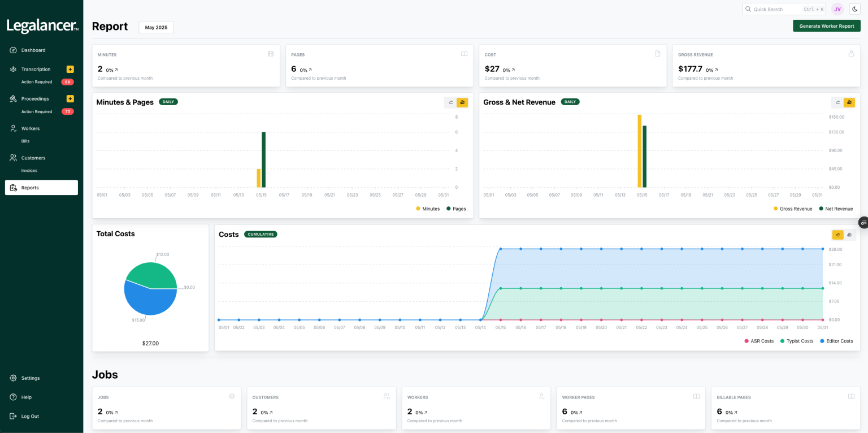Open the floating side panel handle icon
This screenshot has height=433, width=868.
(863, 223)
